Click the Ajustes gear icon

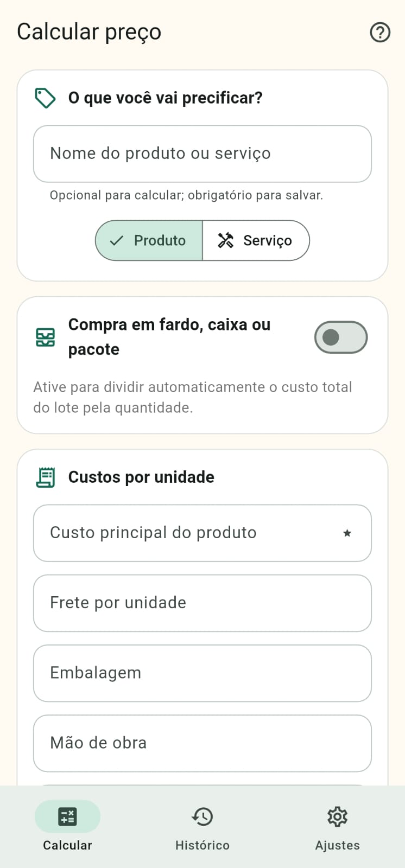337,816
